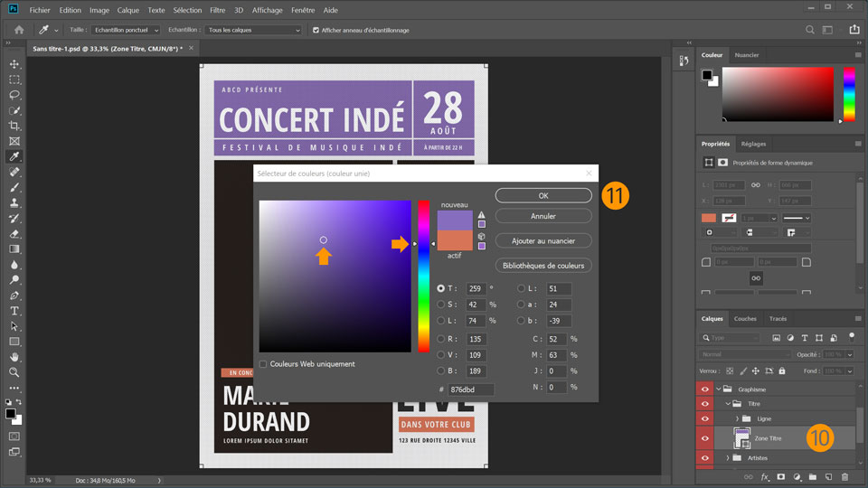Toggle Quick Mask mode icon
Image resolution: width=868 pixels, height=488 pixels.
14,436
